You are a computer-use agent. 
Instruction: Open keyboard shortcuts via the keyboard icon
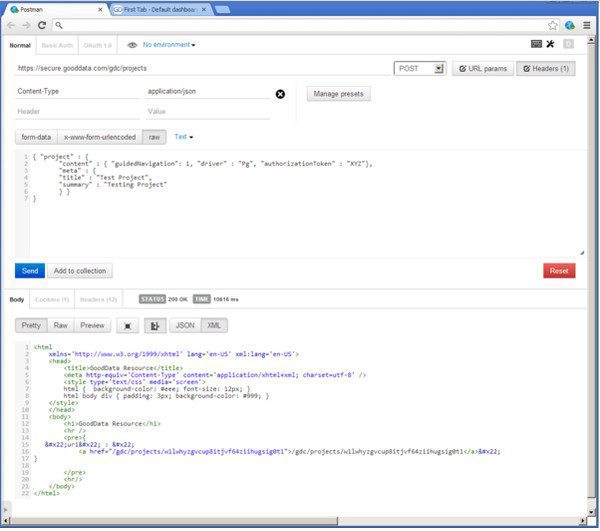pos(536,44)
